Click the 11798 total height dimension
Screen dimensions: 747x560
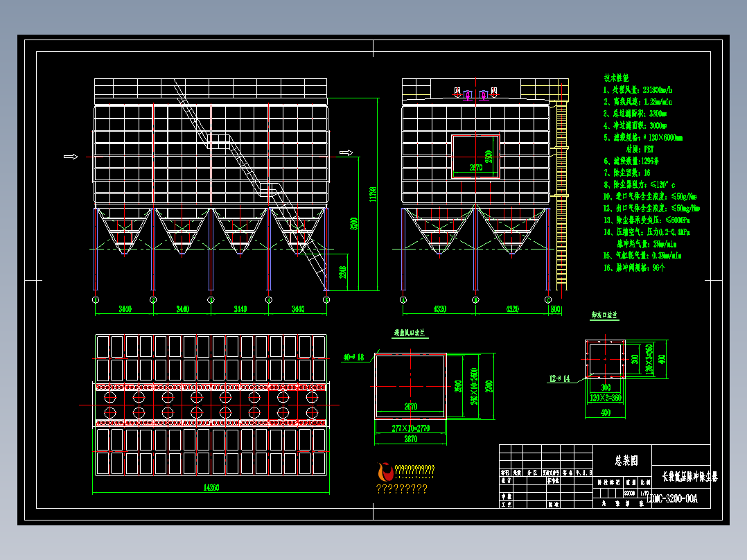(x=373, y=194)
